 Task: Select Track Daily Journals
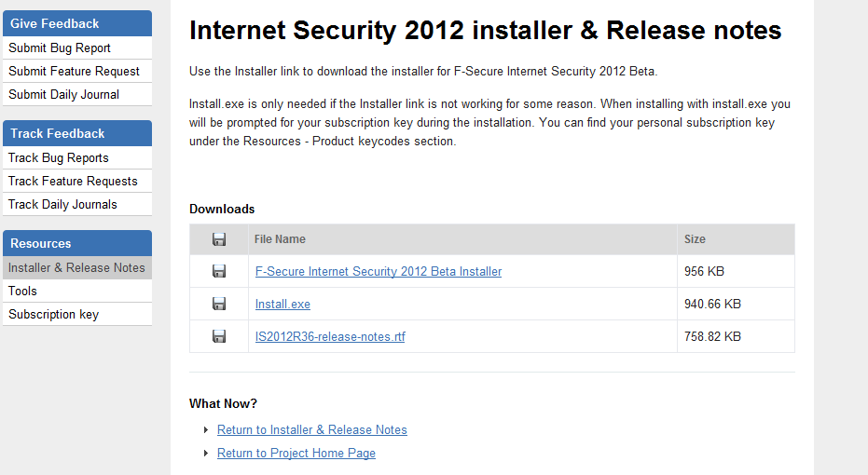coord(62,205)
